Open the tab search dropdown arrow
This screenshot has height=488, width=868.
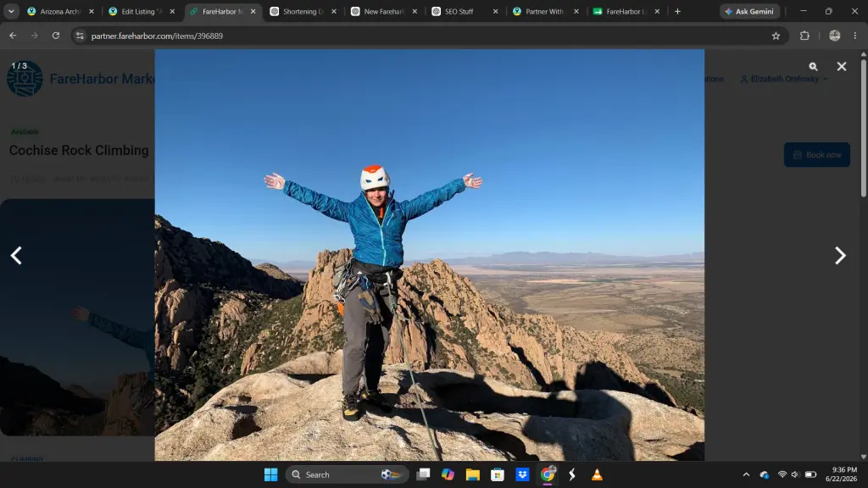[11, 11]
